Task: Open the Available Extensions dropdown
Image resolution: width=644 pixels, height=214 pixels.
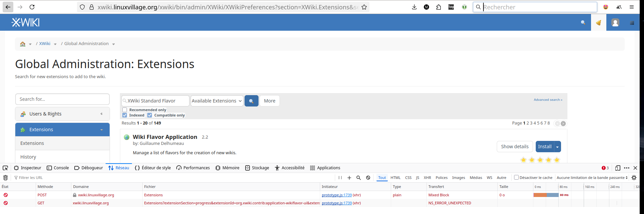Action: click(217, 101)
